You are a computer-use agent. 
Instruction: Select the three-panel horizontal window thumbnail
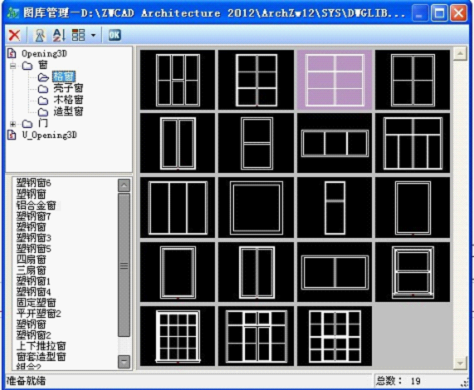(335, 143)
